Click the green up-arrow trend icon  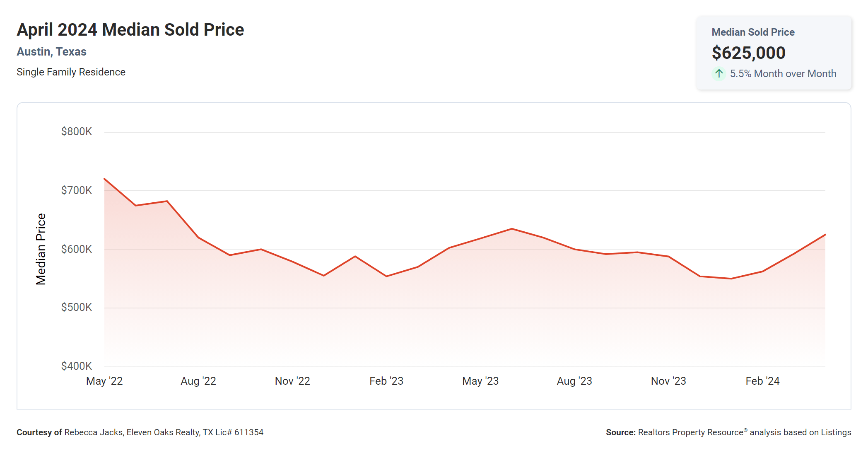click(719, 74)
